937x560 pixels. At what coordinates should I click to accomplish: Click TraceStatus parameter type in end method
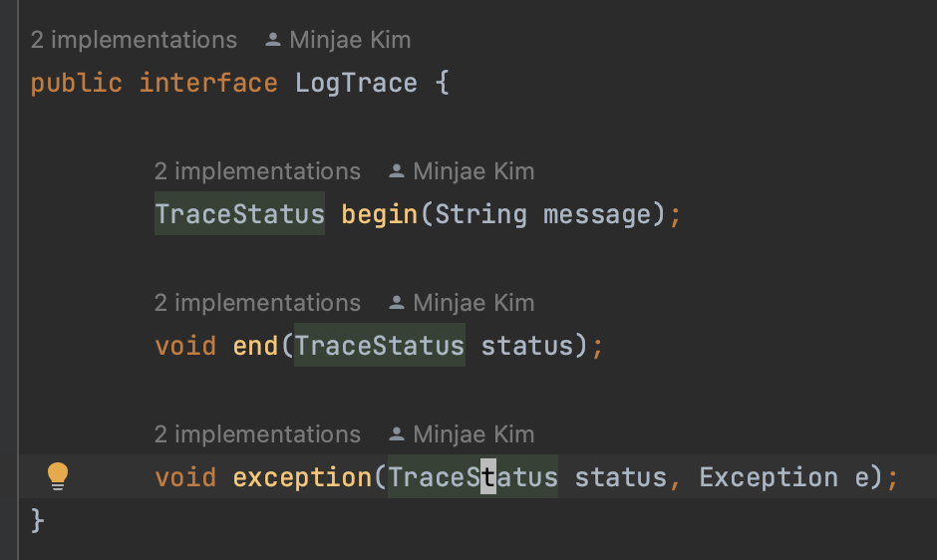[380, 346]
